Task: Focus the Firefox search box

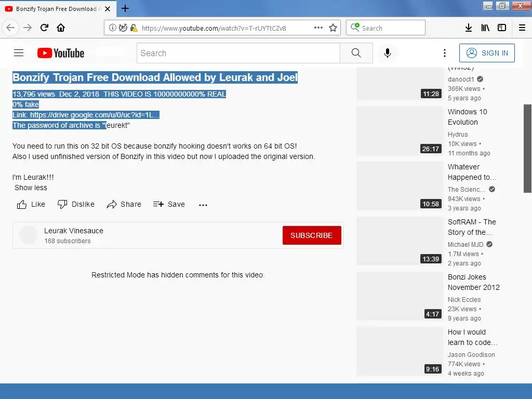Action: coord(386,28)
